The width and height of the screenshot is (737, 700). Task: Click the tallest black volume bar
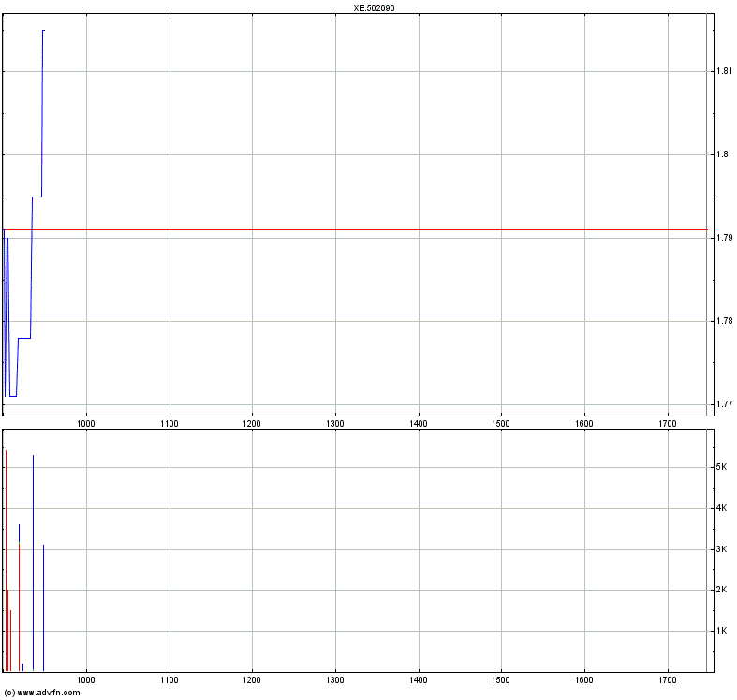point(34,561)
